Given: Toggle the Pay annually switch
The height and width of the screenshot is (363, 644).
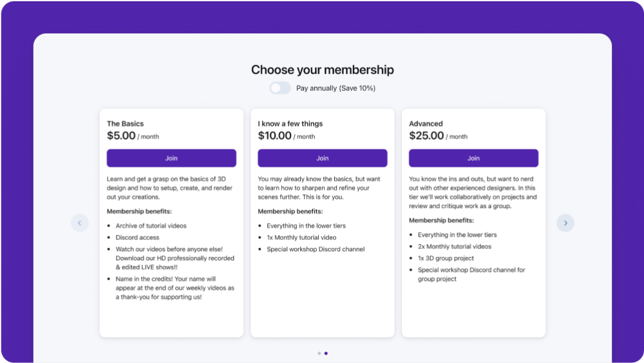Looking at the screenshot, I should [280, 88].
